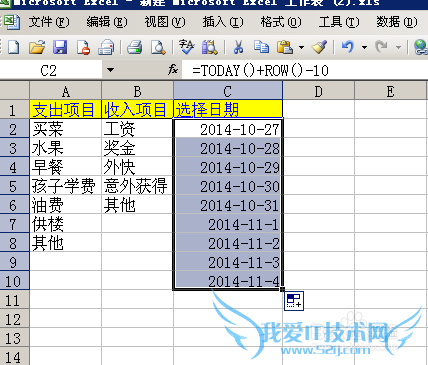Open the Auto Fill Options button
Image resolution: width=428 pixels, height=365 pixels.
tap(294, 301)
